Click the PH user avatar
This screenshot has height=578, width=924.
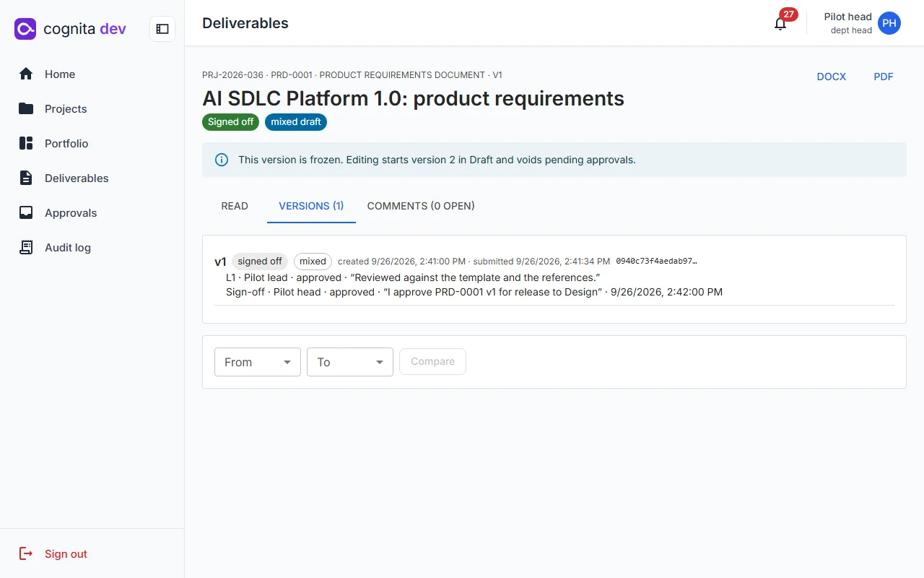[889, 23]
